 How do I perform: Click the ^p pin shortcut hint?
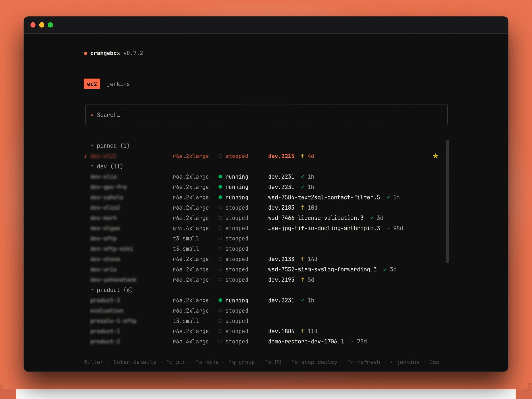pos(176,362)
